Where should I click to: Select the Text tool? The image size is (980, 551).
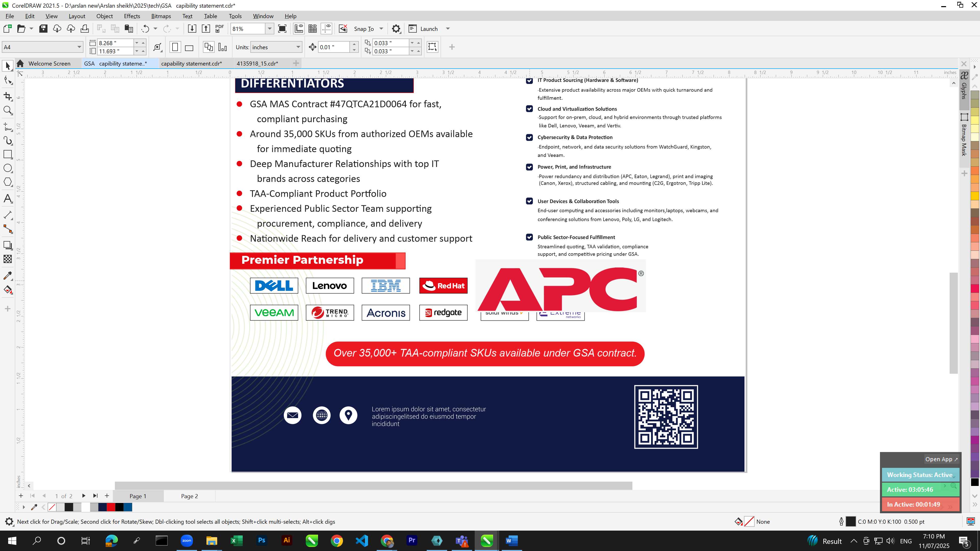(x=8, y=198)
